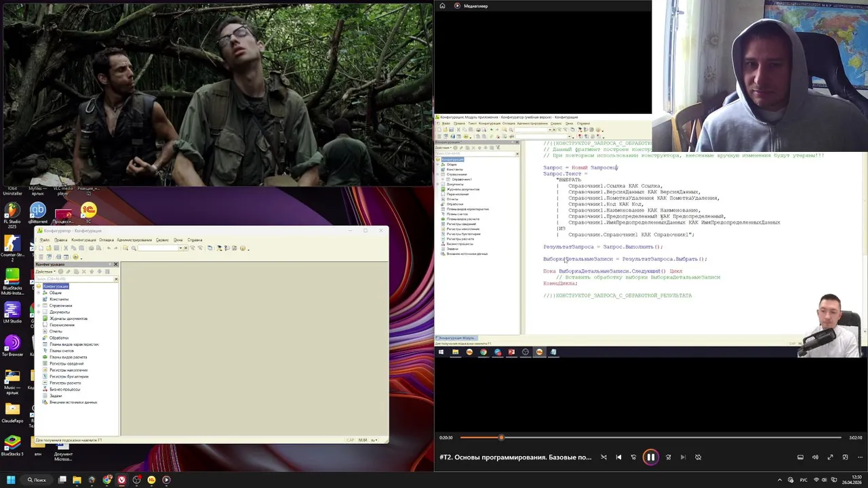Select Перечисления in the configuration tree

(62, 325)
